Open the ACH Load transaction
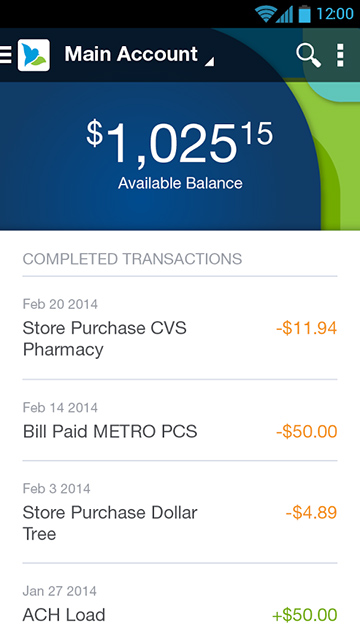The width and height of the screenshot is (360, 639). pyautogui.click(x=180, y=602)
